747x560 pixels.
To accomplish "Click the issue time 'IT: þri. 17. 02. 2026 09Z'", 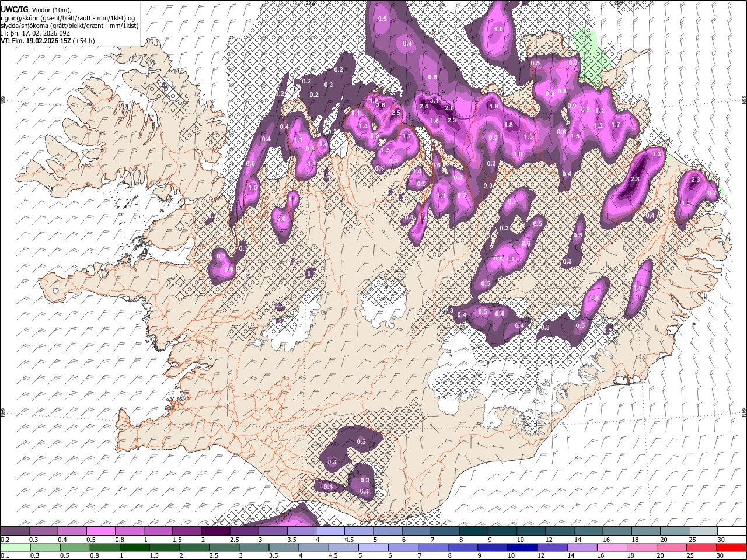I will coord(34,33).
